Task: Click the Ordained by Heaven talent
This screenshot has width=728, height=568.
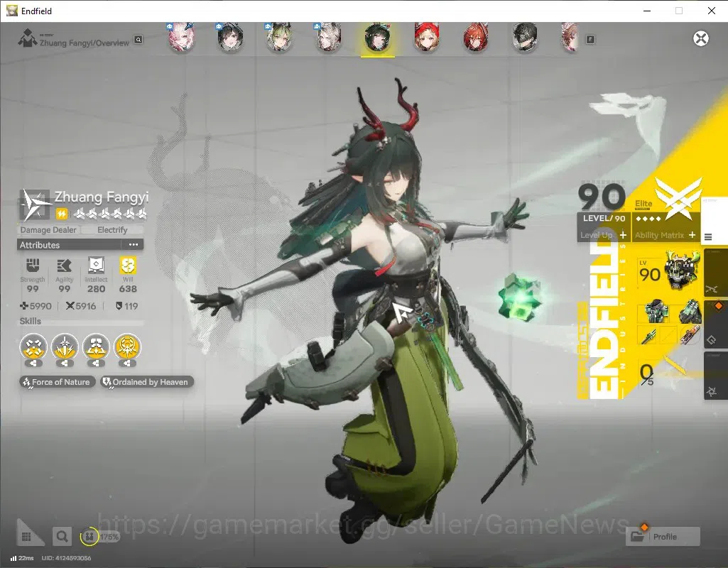Action: point(147,382)
